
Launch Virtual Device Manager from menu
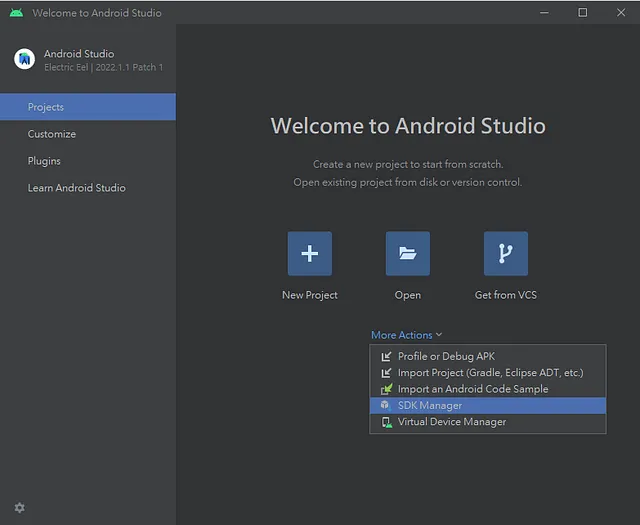(488, 422)
